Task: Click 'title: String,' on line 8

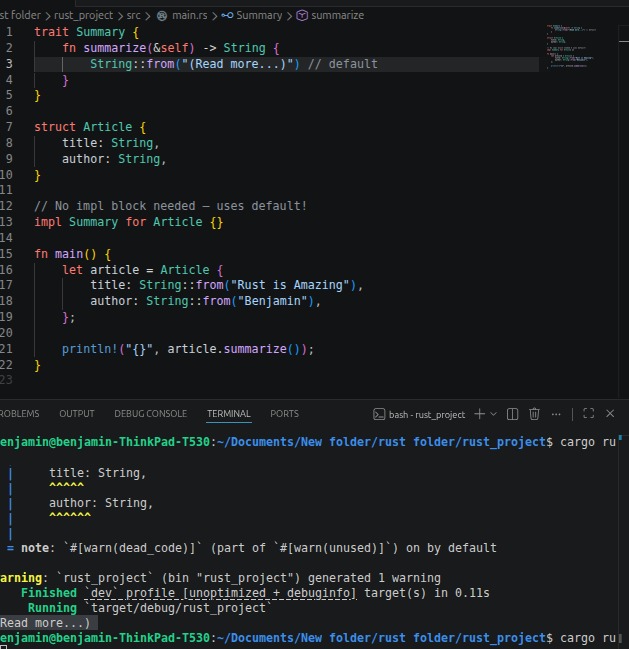Action: (110, 143)
